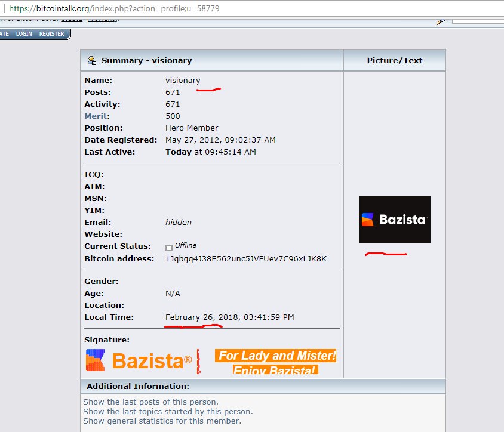504x432 pixels.
Task: Click the merit value '500'
Action: 173,116
